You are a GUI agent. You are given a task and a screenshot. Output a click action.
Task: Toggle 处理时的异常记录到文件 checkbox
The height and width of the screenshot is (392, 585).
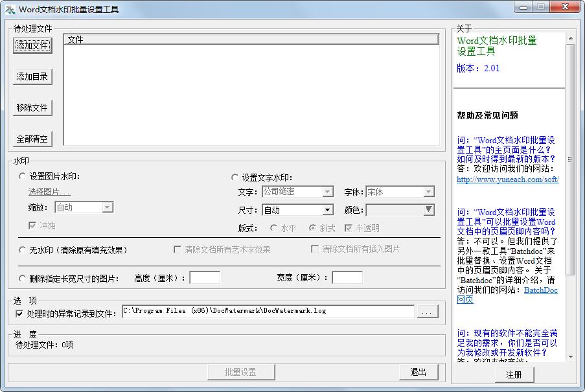[19, 314]
